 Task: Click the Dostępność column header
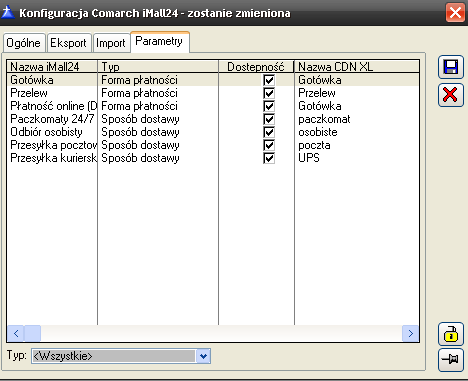(256, 67)
